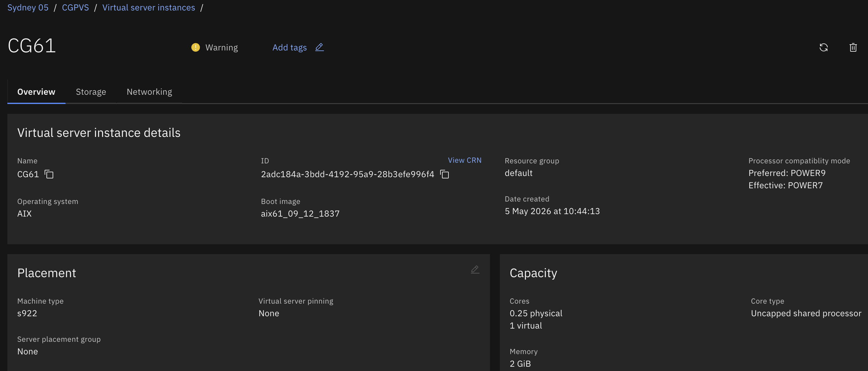Navigate to CGPVS breadcrumb
This screenshot has height=371, width=868.
75,7
